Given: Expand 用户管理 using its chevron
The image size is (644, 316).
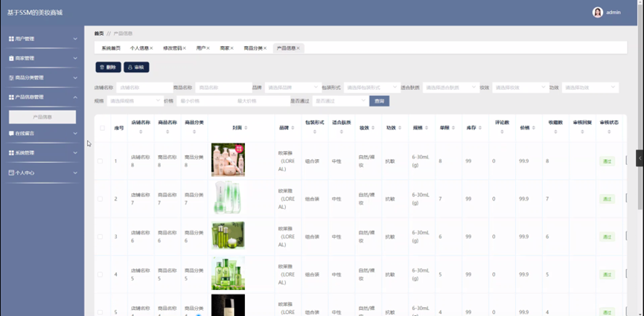Looking at the screenshot, I should tap(75, 39).
